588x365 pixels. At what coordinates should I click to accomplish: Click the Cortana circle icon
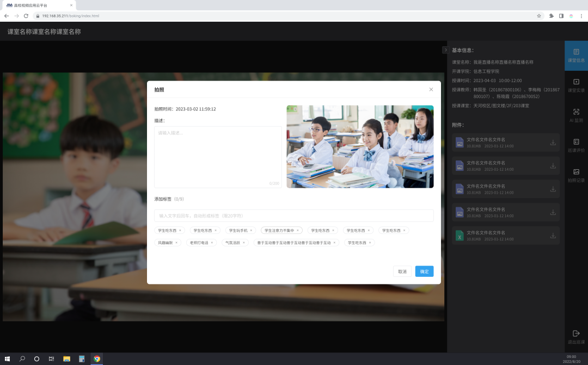(x=37, y=358)
